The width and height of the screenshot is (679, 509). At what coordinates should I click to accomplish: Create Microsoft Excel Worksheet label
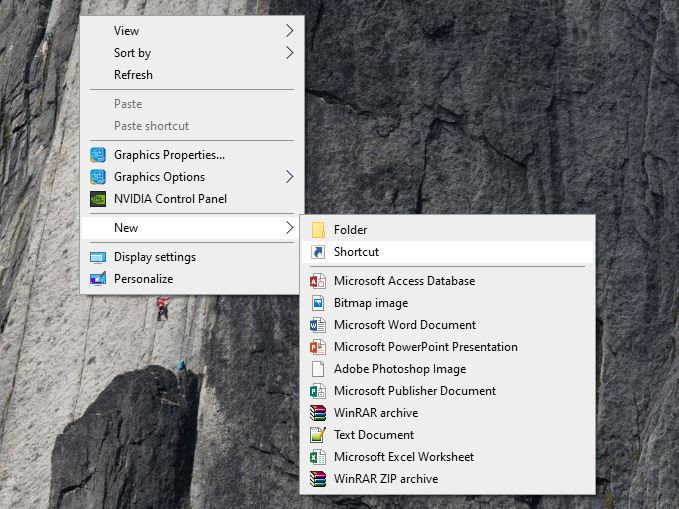click(404, 457)
